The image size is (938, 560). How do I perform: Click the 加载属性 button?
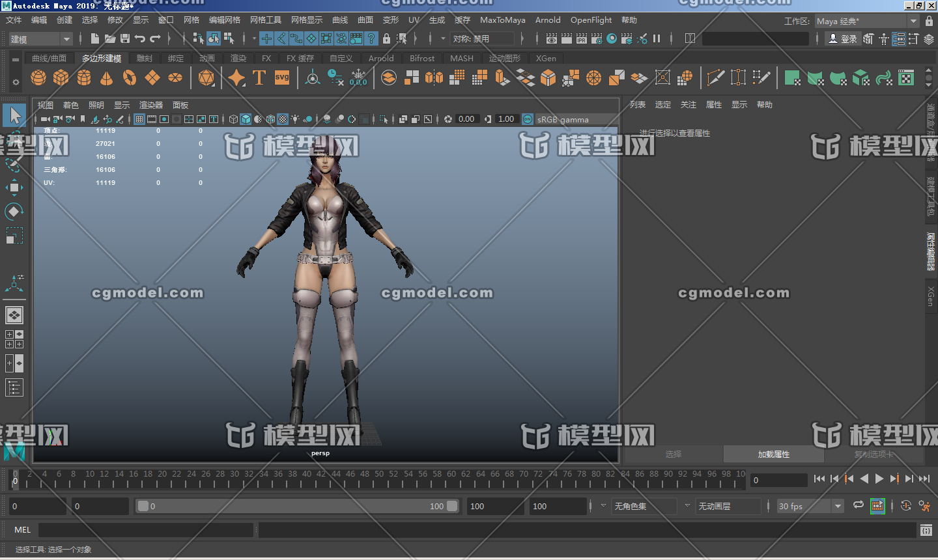[773, 454]
